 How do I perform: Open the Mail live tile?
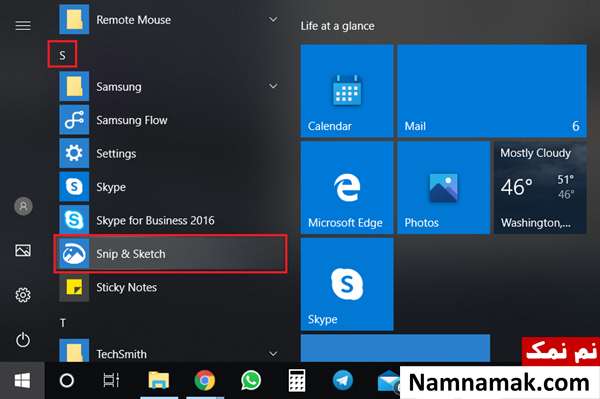click(492, 91)
